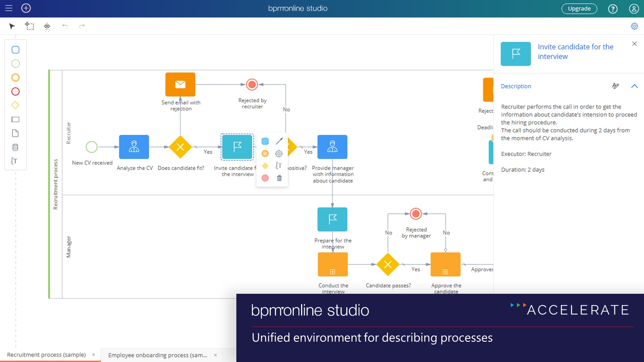Pick the gateway diamond palette element
The width and height of the screenshot is (644, 362).
(x=15, y=105)
